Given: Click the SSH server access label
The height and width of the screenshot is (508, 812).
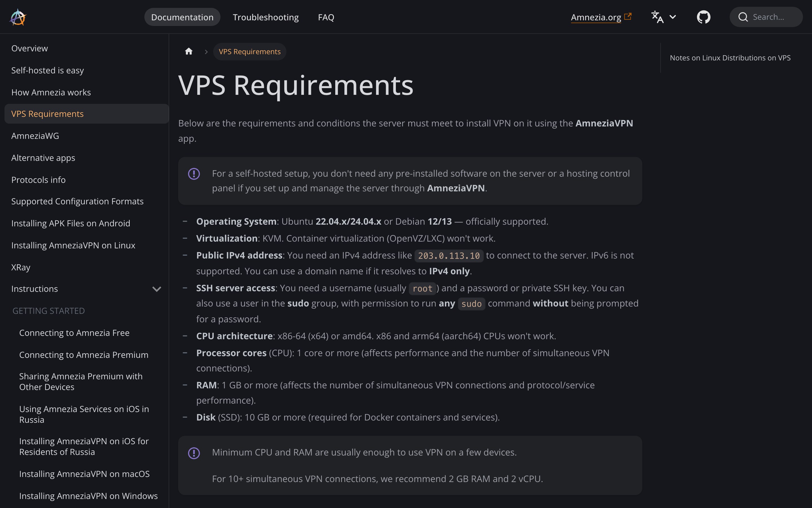Looking at the screenshot, I should [235, 288].
